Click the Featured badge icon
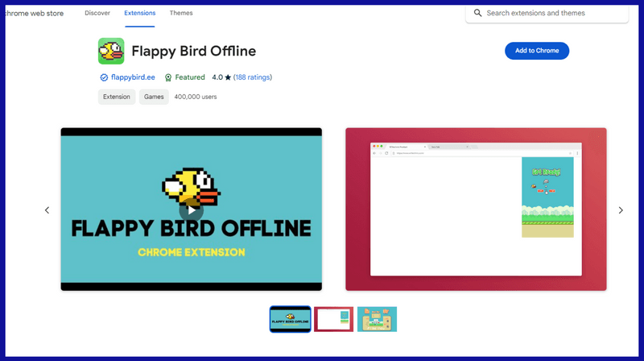The width and height of the screenshot is (644, 361). click(168, 77)
